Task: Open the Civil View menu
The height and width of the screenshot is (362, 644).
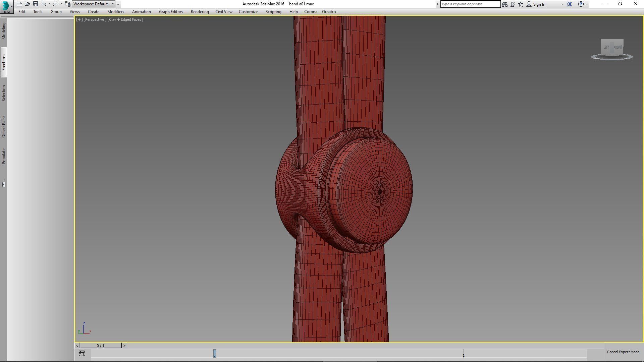Action: [224, 12]
